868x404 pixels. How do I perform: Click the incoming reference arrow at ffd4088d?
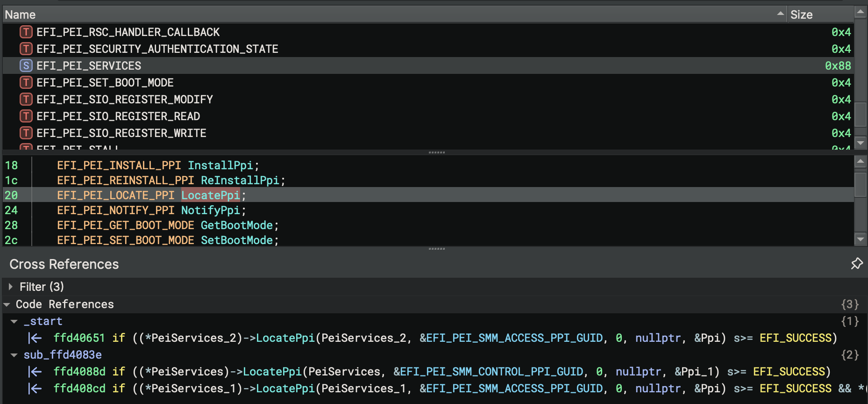tap(35, 372)
